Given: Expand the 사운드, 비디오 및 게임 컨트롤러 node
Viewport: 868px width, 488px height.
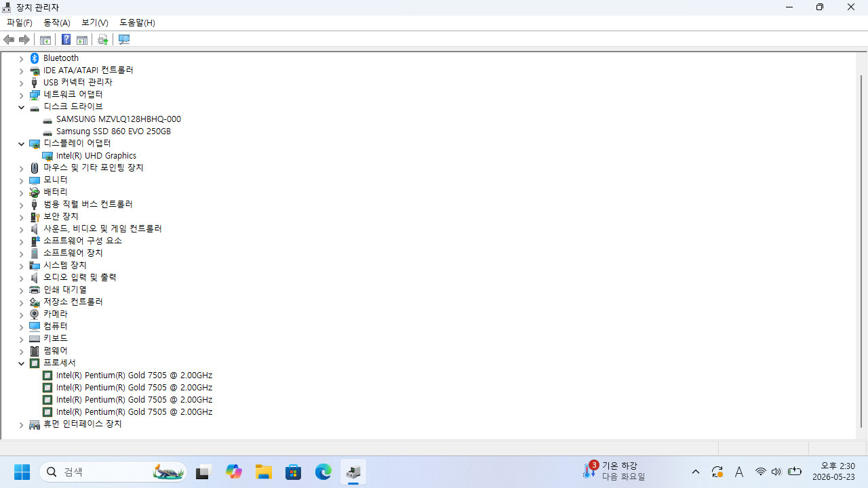Looking at the screenshot, I should 21,230.
